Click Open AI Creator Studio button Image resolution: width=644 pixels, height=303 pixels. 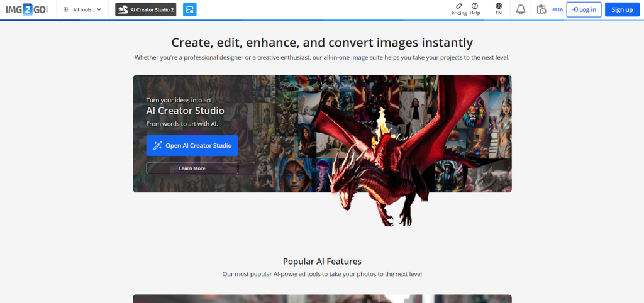click(x=192, y=145)
